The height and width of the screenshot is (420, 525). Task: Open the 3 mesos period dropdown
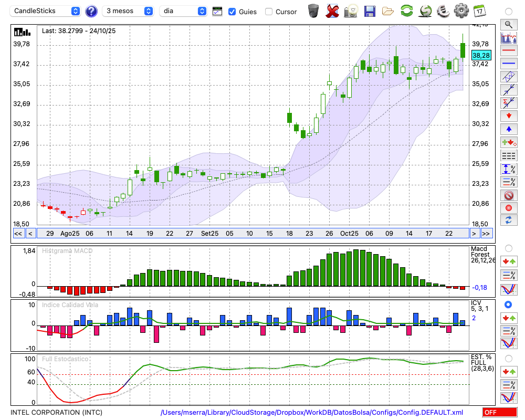tap(128, 11)
